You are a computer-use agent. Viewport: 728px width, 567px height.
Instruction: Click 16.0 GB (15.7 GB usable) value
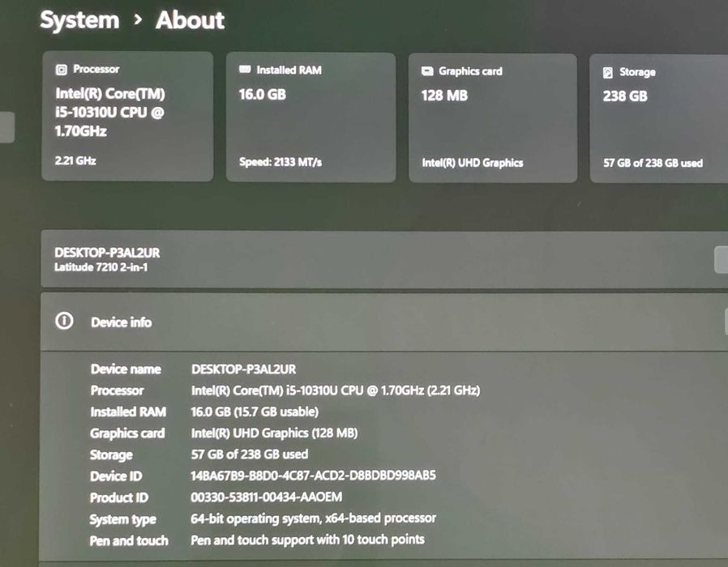tap(255, 411)
